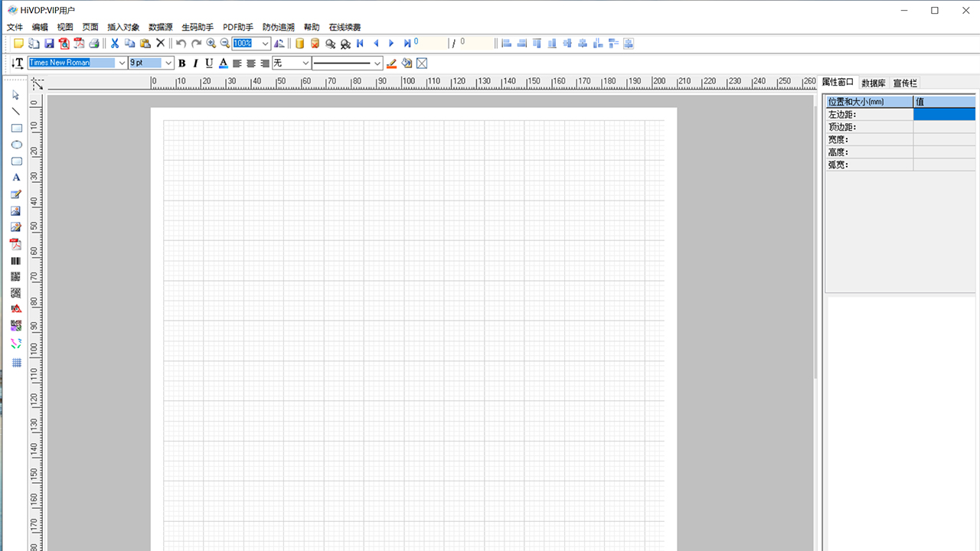
Task: Select the PDF object tool in sidebar
Action: 16,244
